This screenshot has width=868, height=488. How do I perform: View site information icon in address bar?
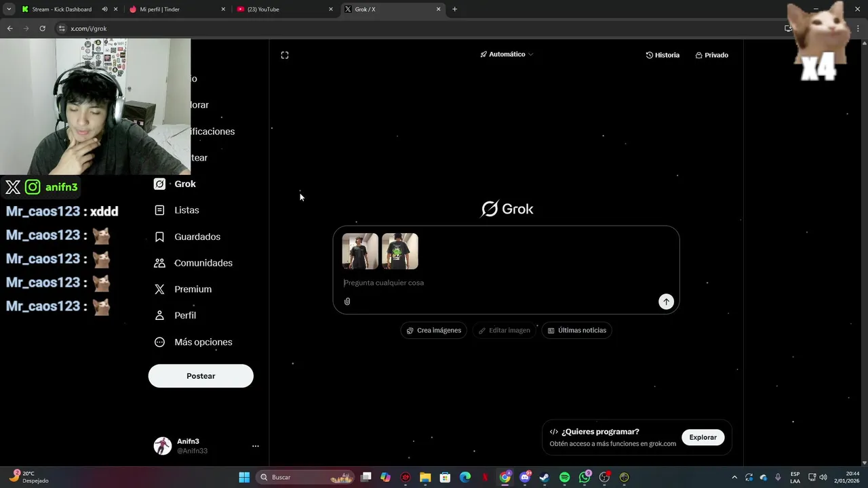coord(62,28)
